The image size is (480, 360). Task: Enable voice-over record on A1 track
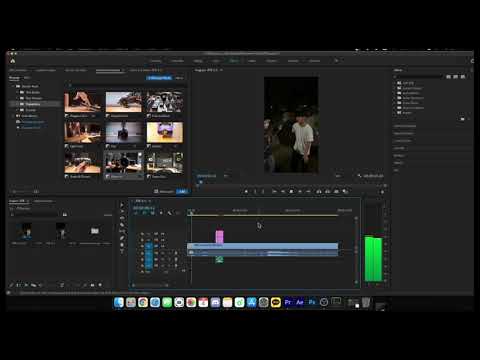click(x=176, y=253)
